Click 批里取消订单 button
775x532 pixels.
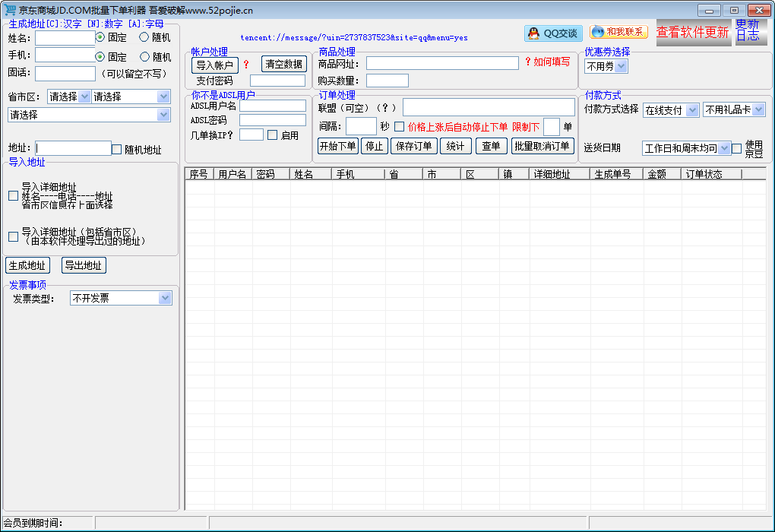[x=542, y=146]
